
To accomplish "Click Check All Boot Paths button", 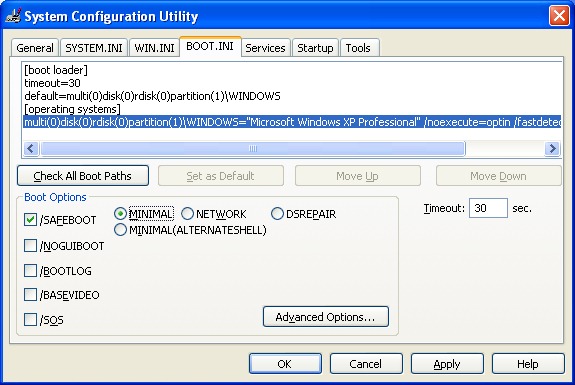I will pos(83,176).
